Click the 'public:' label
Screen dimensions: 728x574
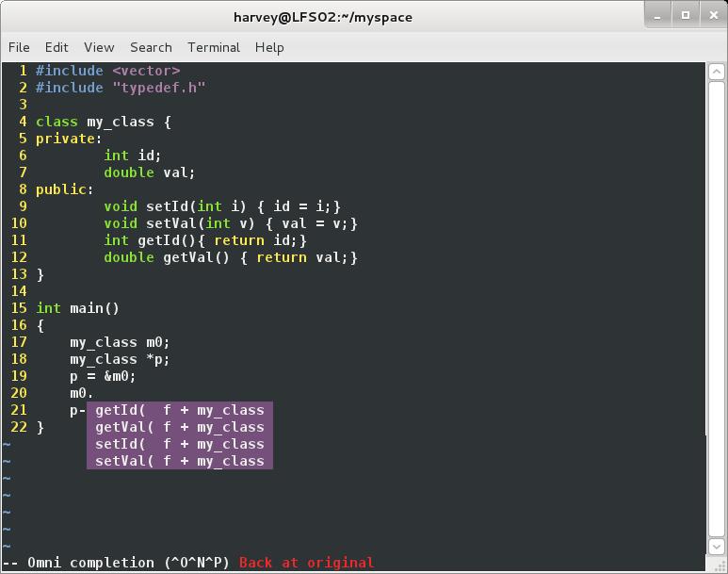[65, 189]
